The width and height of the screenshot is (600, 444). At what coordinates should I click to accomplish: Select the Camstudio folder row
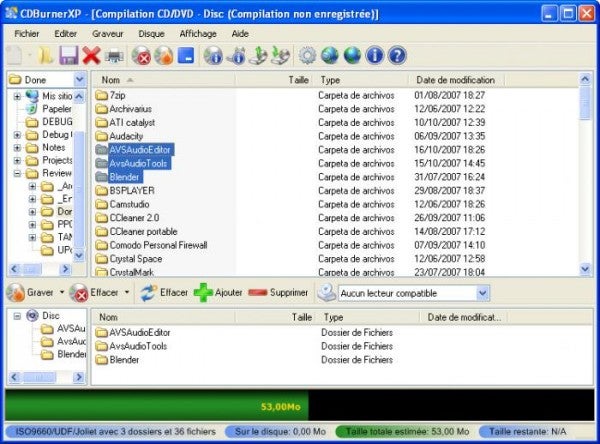[122, 204]
